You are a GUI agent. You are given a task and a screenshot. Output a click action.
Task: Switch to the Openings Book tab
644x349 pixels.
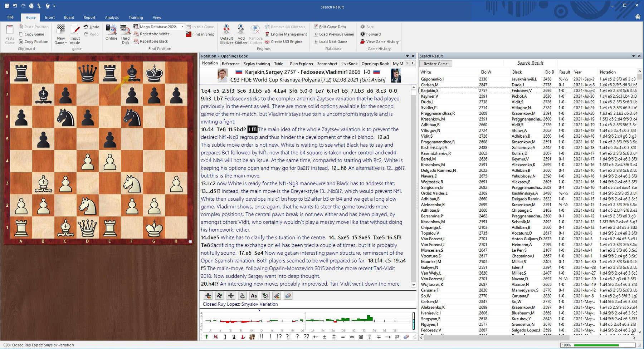tap(375, 63)
